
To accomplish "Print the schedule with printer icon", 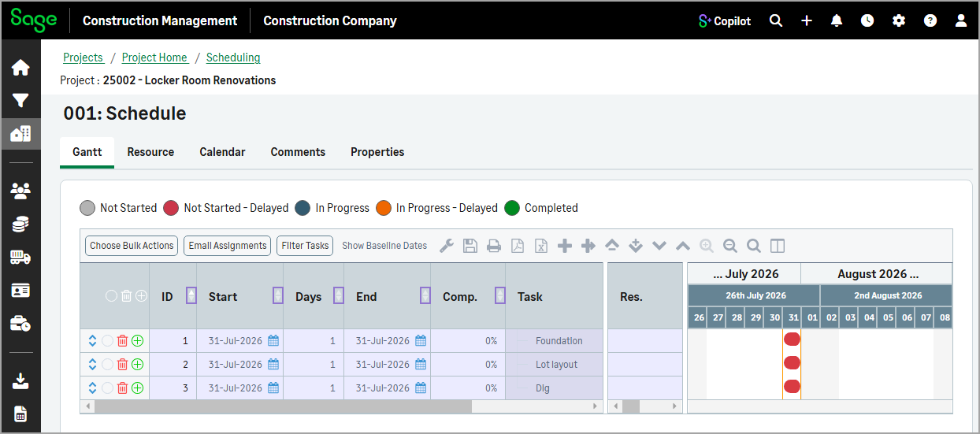I will click(x=494, y=246).
